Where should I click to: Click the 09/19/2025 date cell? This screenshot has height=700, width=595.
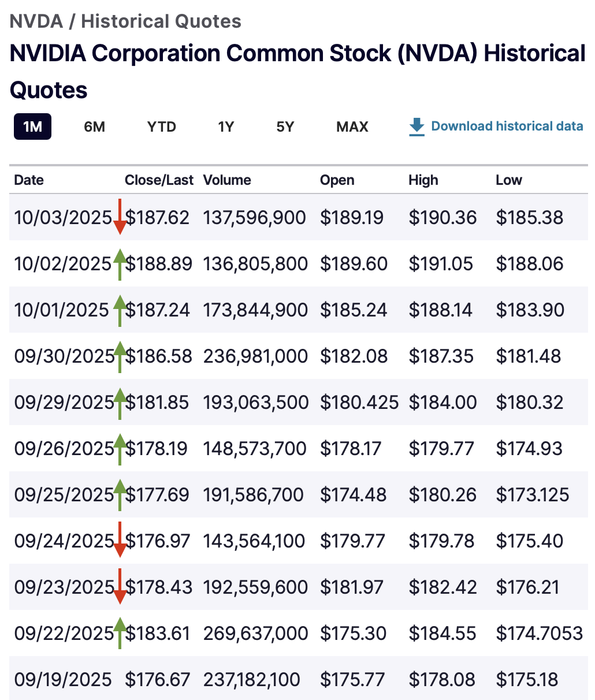point(62,679)
